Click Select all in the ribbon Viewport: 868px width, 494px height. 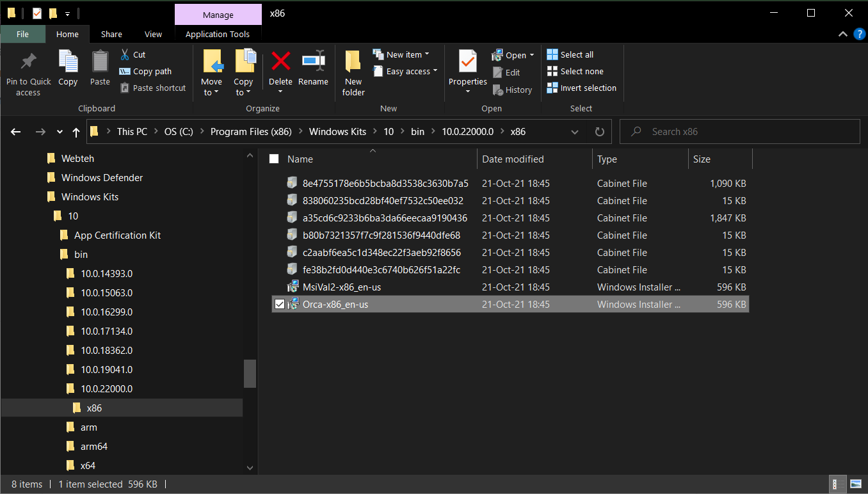tap(570, 55)
